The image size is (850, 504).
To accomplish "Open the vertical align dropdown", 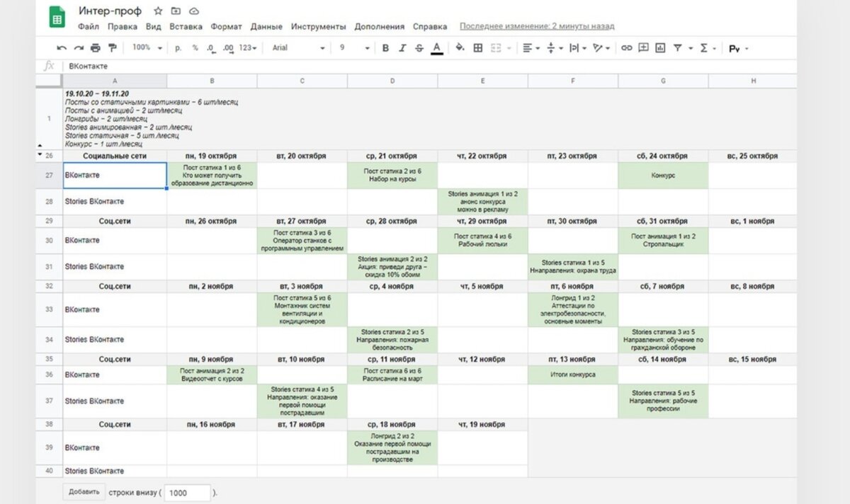I will (555, 48).
